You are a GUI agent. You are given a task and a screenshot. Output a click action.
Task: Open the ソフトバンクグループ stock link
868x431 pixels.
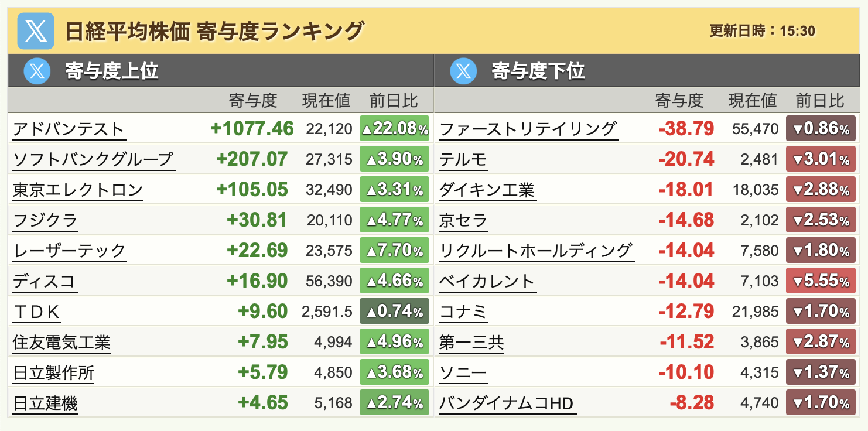(94, 159)
